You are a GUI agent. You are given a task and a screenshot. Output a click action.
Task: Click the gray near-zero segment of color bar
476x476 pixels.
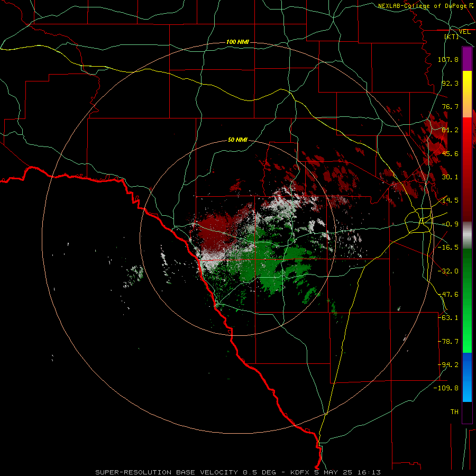coord(467,235)
